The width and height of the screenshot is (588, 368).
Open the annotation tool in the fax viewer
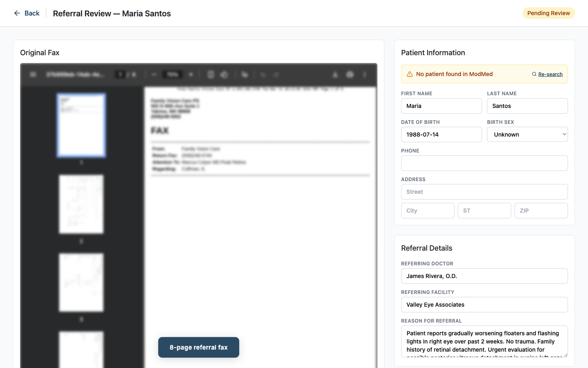point(244,74)
